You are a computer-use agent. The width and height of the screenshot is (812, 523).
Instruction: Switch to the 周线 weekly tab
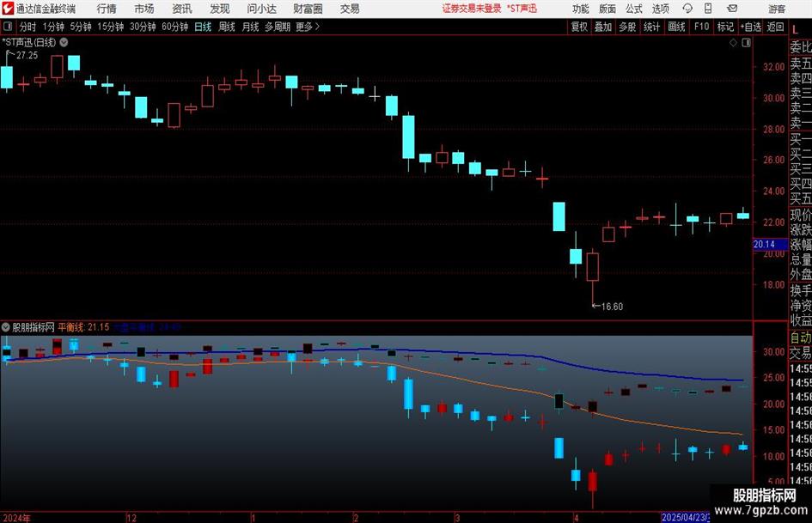tap(227, 27)
